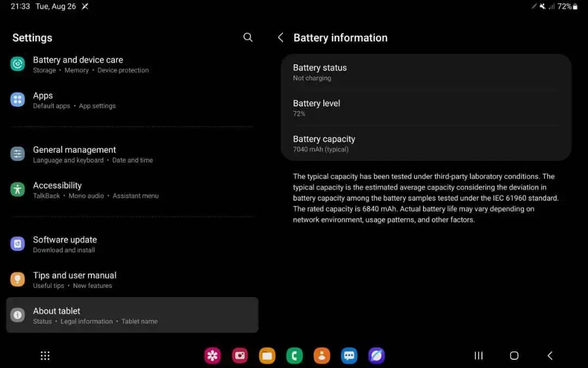Image resolution: width=588 pixels, height=368 pixels.
Task: Tap the search icon in Settings
Action: pos(248,37)
